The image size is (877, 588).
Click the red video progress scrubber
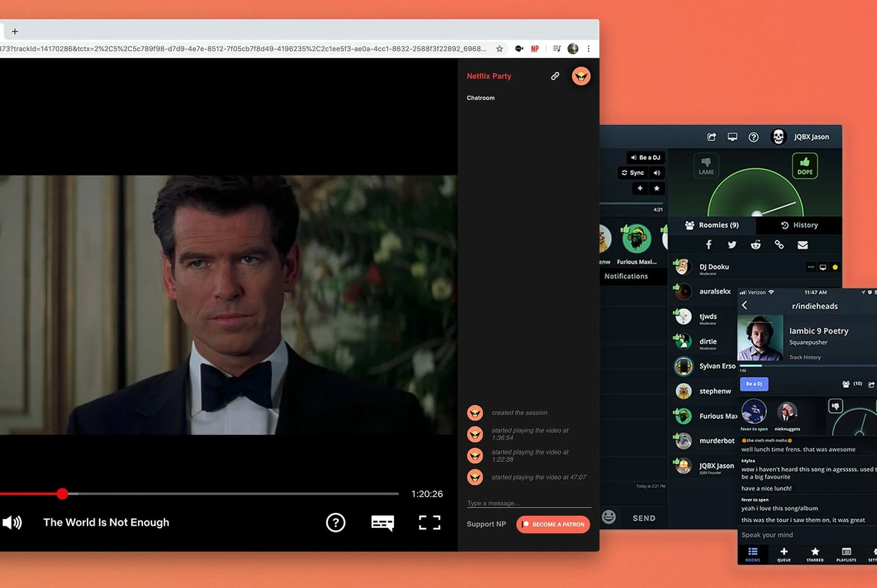pyautogui.click(x=62, y=494)
